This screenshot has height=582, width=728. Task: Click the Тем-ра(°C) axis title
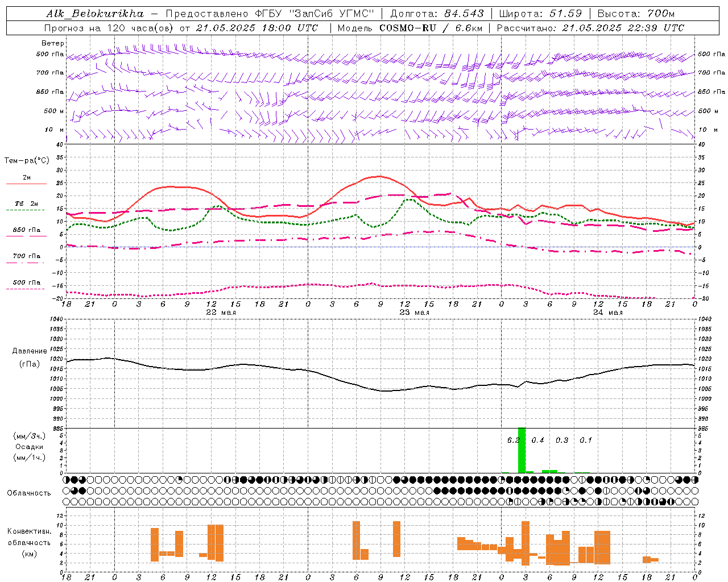pos(27,160)
